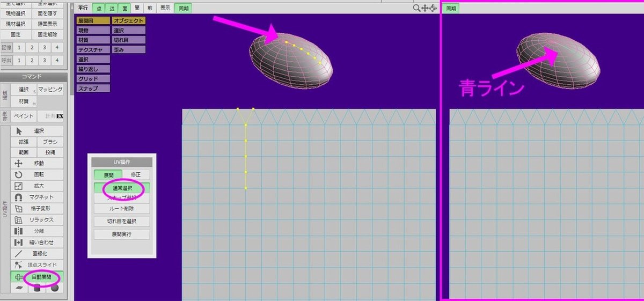Image resolution: width=644 pixels, height=301 pixels.
Task: Open the オブジェクト overlay menu
Action: pos(129,20)
